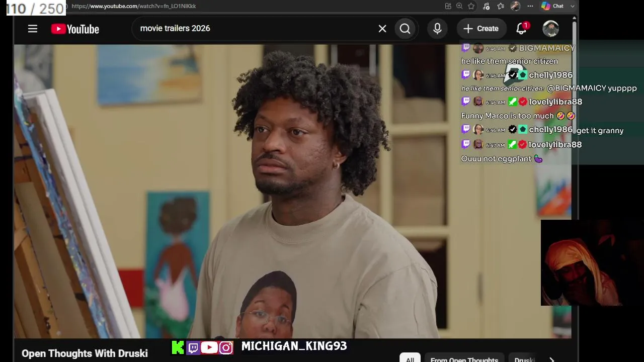This screenshot has width=644, height=362.
Task: Click the Twitch icon beside MICHIGAN_KING93
Action: pos(193,347)
